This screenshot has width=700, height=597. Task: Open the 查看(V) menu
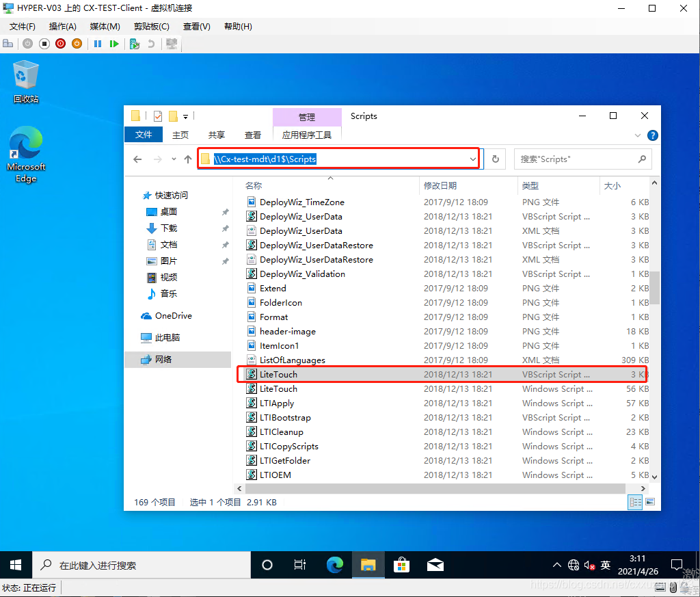[196, 27]
